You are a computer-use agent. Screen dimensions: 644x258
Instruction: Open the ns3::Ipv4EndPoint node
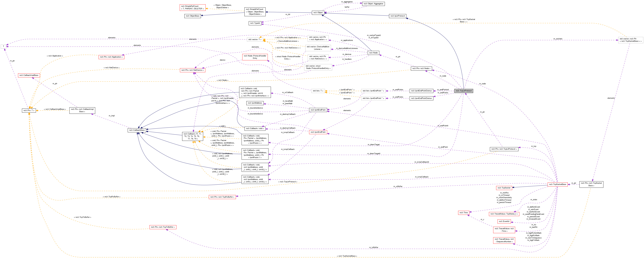click(x=318, y=132)
